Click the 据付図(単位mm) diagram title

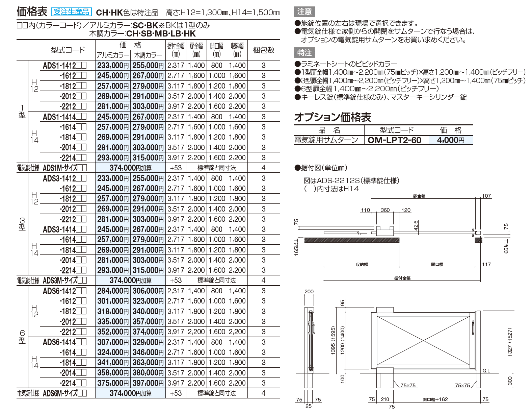tap(321, 168)
